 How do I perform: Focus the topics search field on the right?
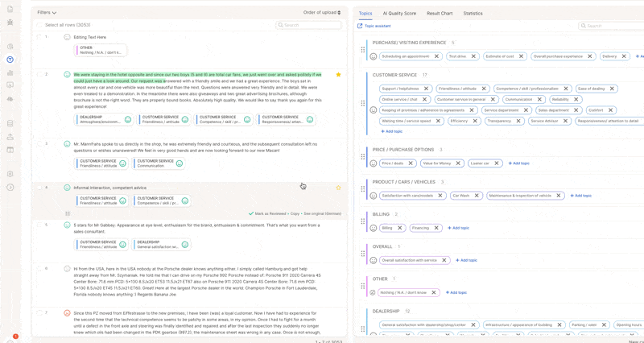[x=611, y=26]
